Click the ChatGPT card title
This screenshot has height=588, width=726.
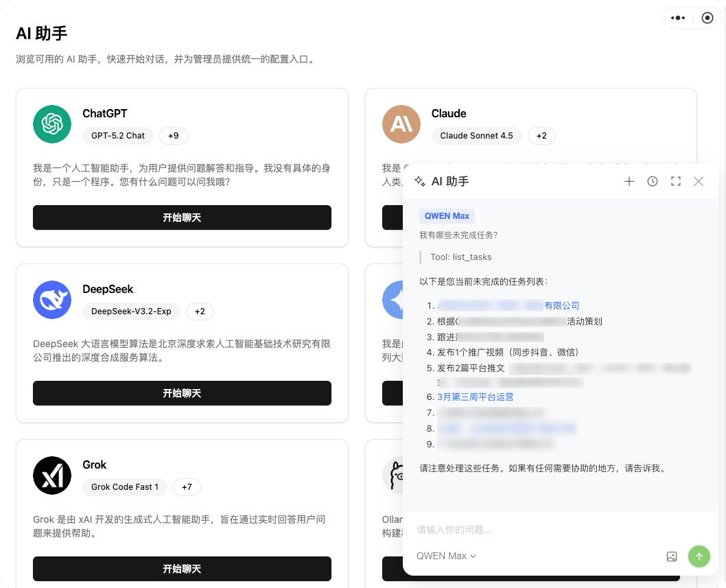click(x=104, y=113)
